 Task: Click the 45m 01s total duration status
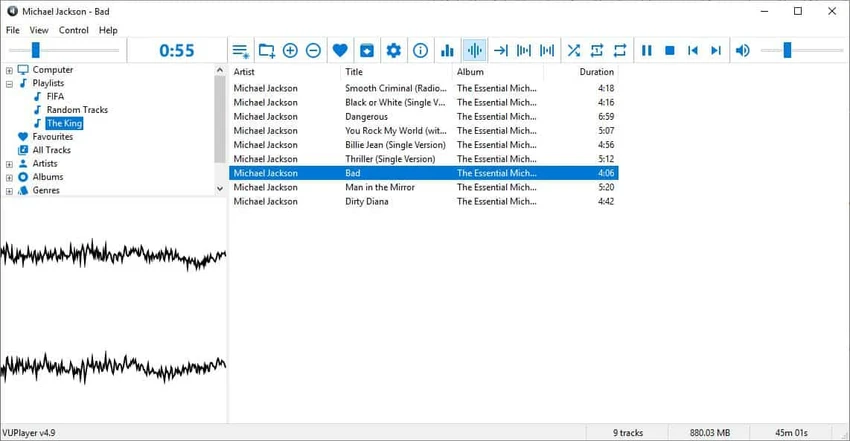tap(791, 433)
